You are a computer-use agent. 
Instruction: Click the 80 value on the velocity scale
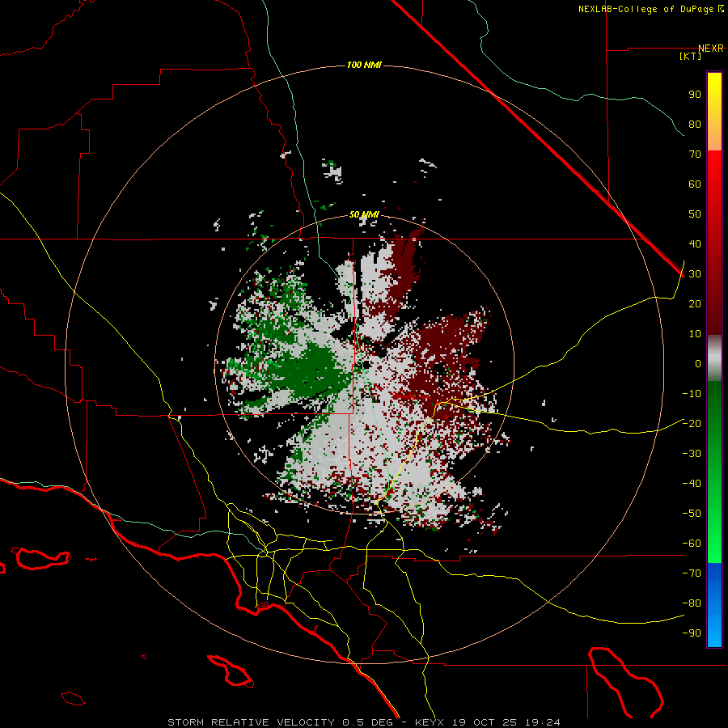point(695,124)
